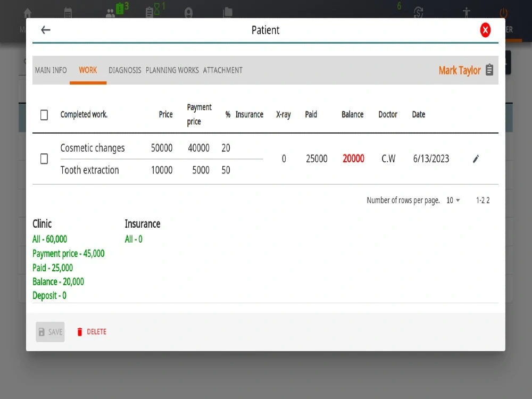Open the rows per page dropdown showing 10
Viewport: 532px width, 399px height.
pyautogui.click(x=452, y=201)
